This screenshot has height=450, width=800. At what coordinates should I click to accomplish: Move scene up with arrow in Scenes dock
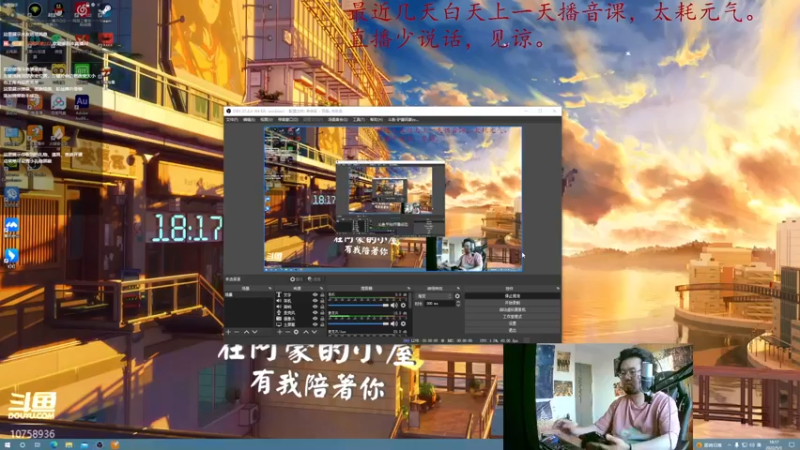click(246, 332)
